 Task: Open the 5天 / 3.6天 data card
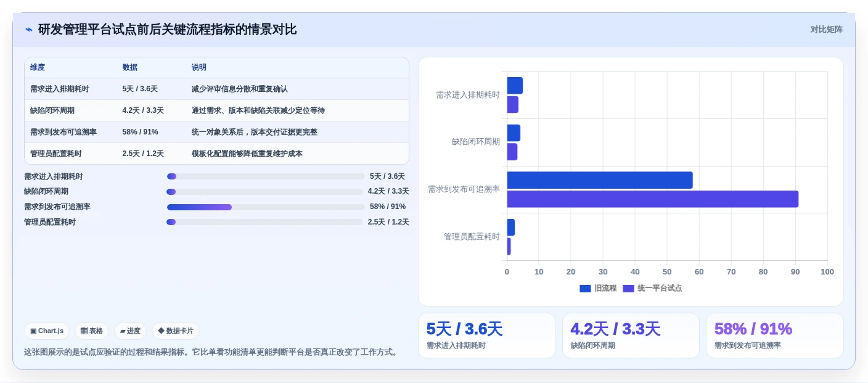point(487,336)
